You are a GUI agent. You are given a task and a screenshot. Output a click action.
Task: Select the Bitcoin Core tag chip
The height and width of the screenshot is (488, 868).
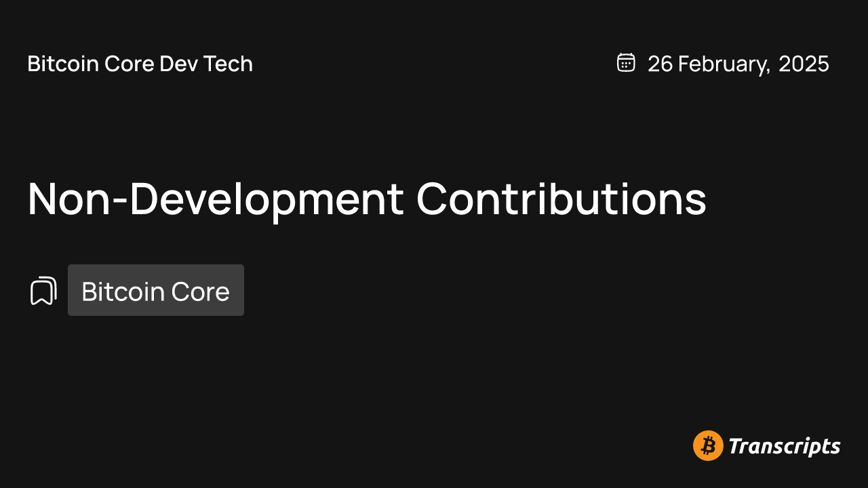(156, 291)
